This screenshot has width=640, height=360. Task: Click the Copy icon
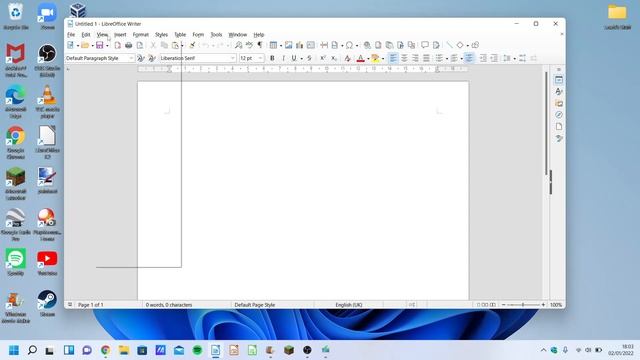coord(164,45)
